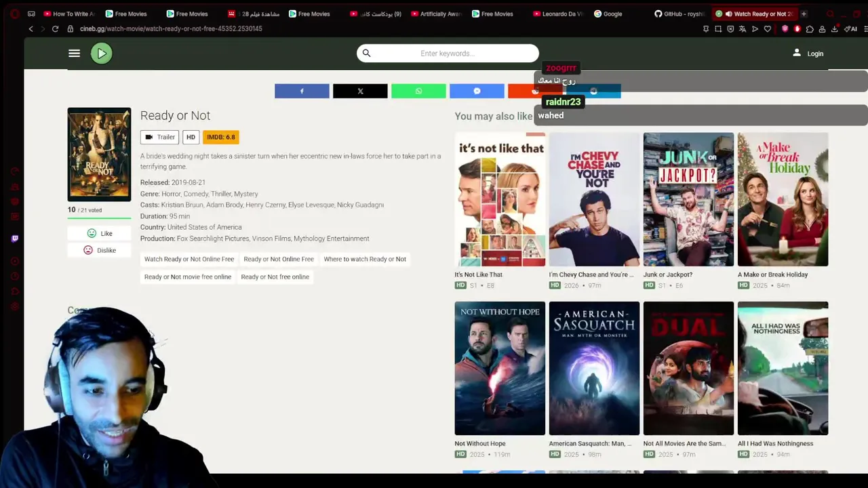This screenshot has width=868, height=488.
Task: Click 'Ready or Not free online' tag
Action: tap(275, 277)
